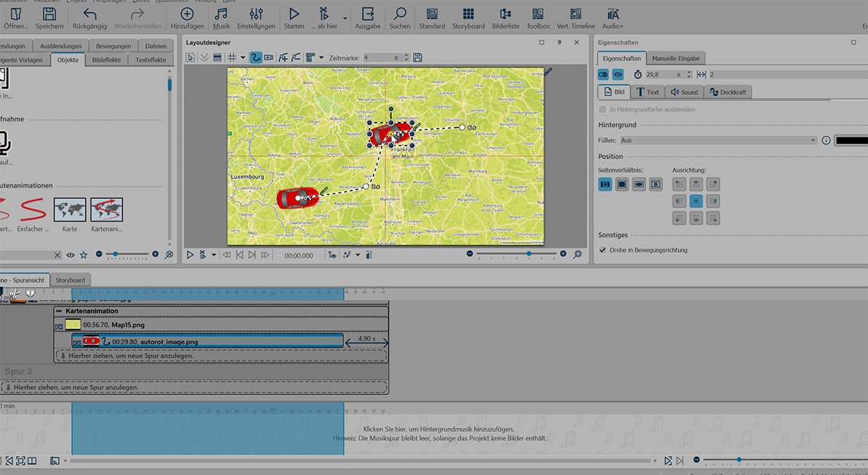868x475 pixels.
Task: Open the Text properties tab
Action: click(647, 92)
